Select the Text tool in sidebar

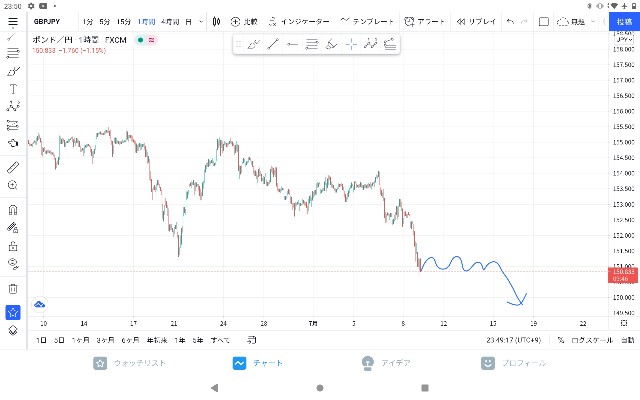click(13, 89)
